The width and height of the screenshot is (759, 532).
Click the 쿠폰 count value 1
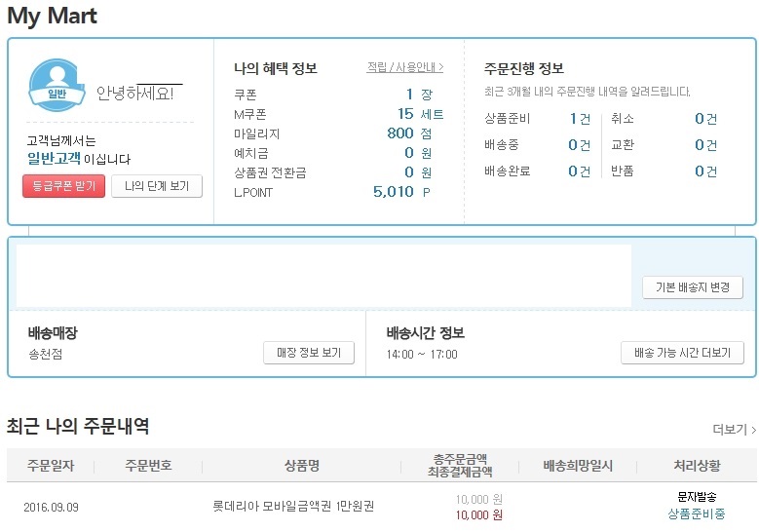point(409,95)
